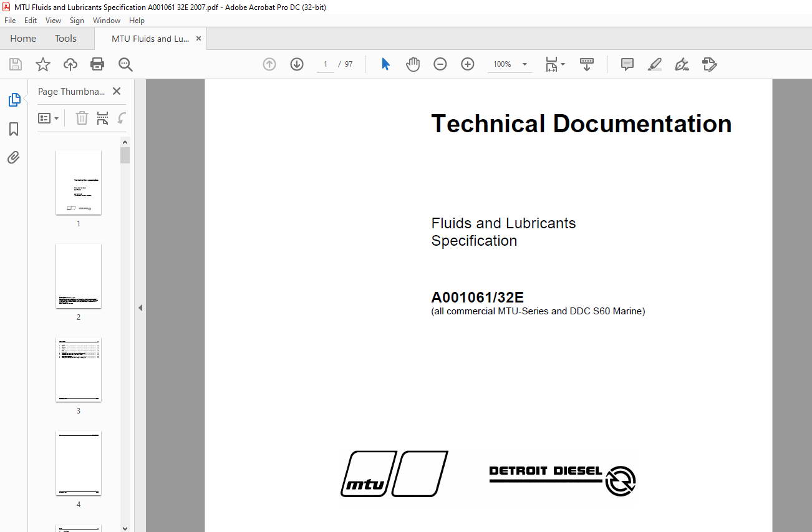
Task: Collapse the navigation pane arrow
Action: point(140,307)
